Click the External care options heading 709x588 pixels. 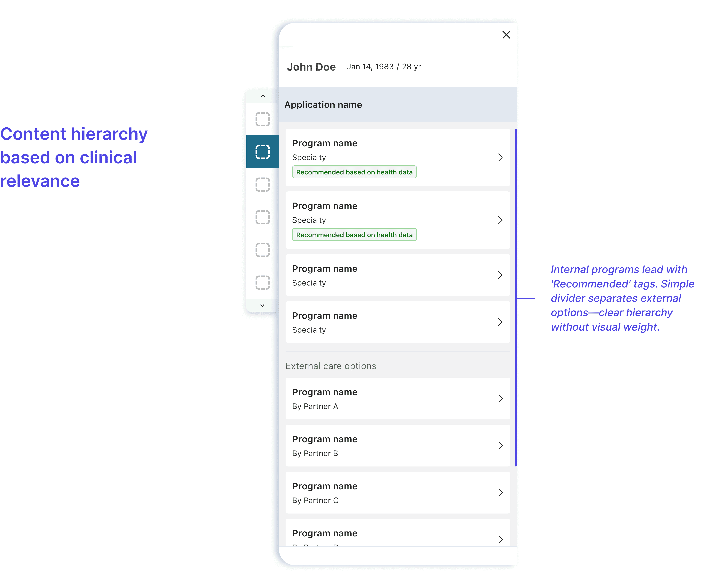pos(330,366)
